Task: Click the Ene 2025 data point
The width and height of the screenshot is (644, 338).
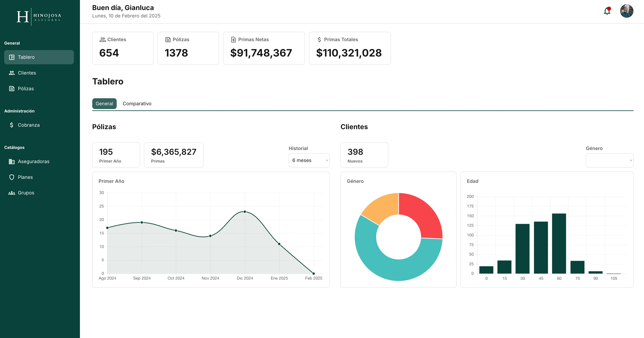Action: click(279, 244)
